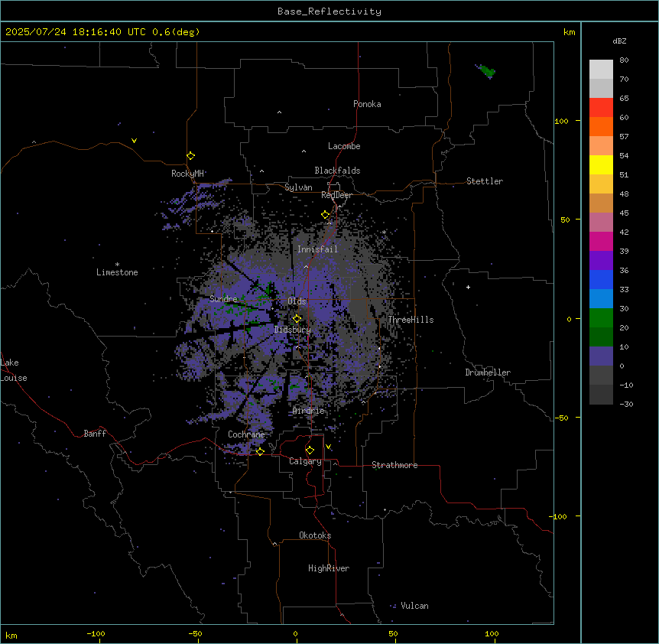
Task: Click the Airdrie city label
Action: [x=309, y=411]
